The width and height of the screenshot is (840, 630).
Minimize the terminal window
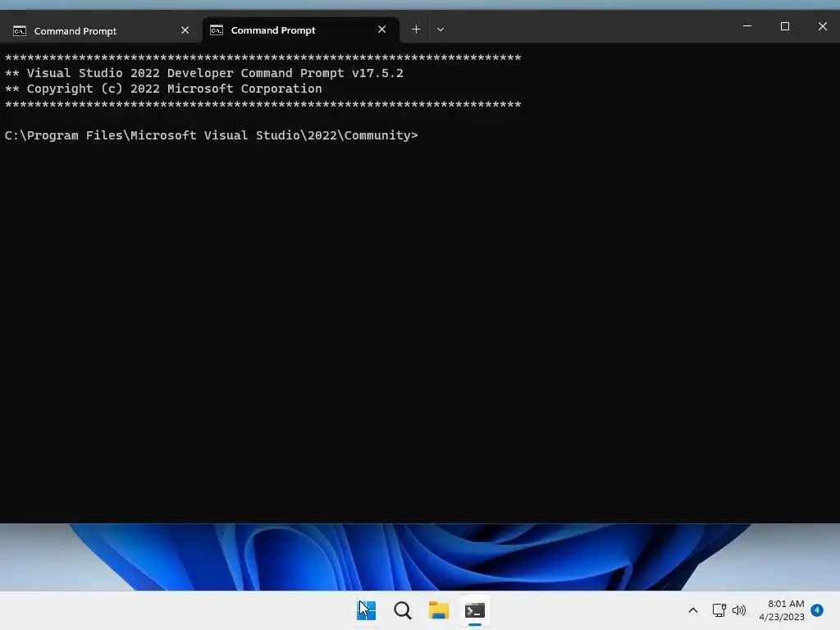[747, 26]
